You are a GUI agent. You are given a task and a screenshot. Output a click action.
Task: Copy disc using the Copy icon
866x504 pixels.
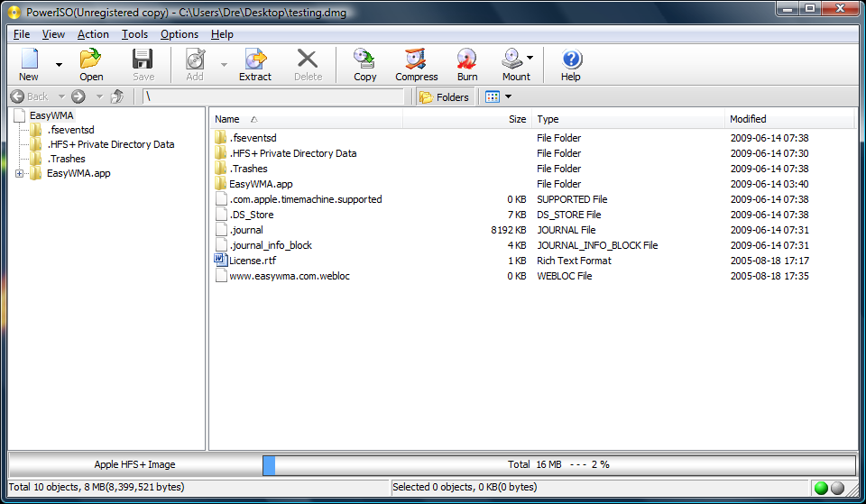tap(364, 60)
